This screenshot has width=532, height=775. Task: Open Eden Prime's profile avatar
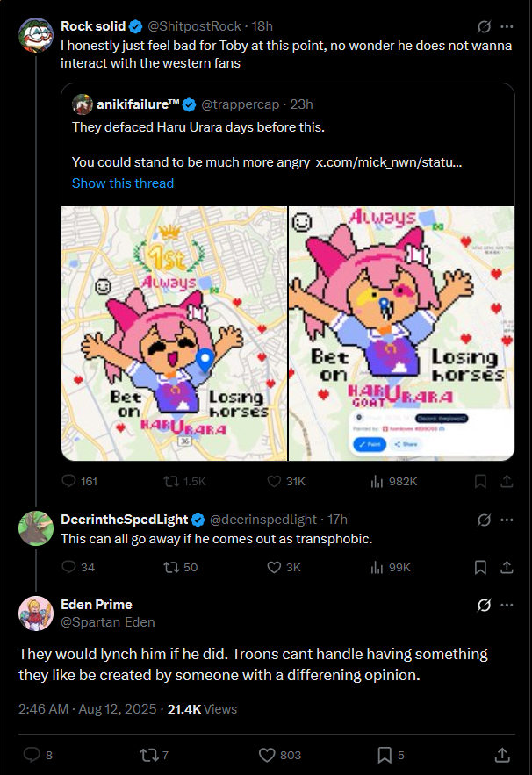pyautogui.click(x=36, y=613)
